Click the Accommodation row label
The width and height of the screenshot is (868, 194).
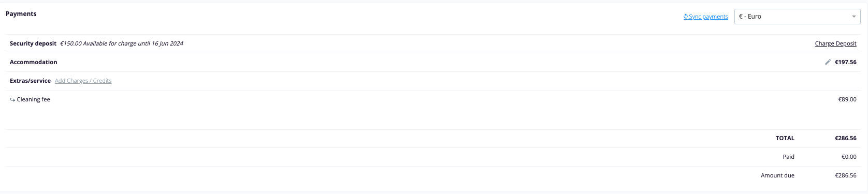pyautogui.click(x=33, y=62)
